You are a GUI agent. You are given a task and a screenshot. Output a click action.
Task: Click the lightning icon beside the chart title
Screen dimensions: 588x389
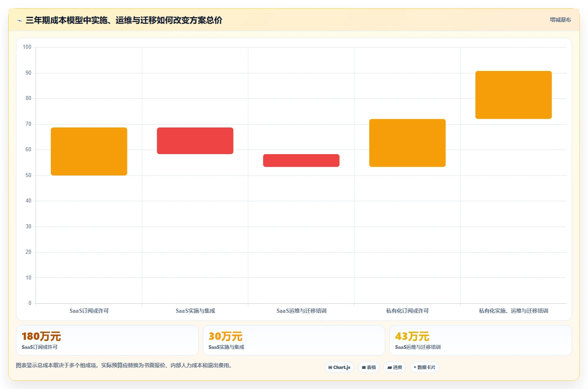19,20
